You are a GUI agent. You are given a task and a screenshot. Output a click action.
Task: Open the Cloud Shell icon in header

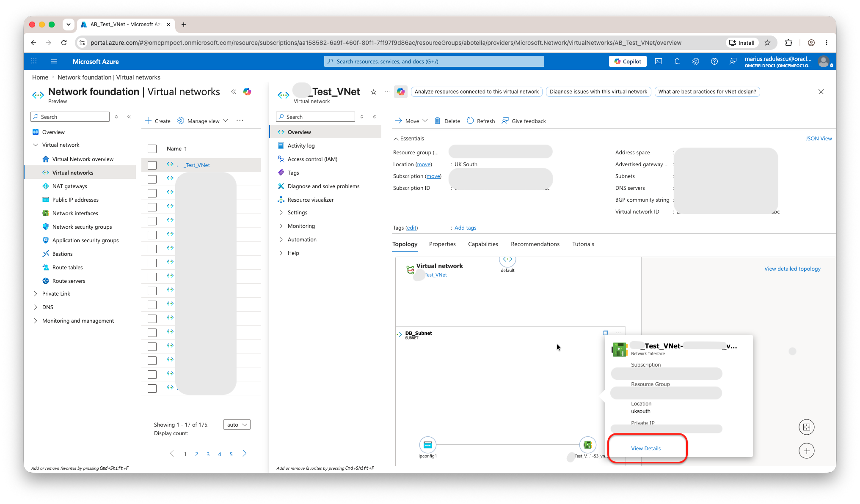coord(659,61)
